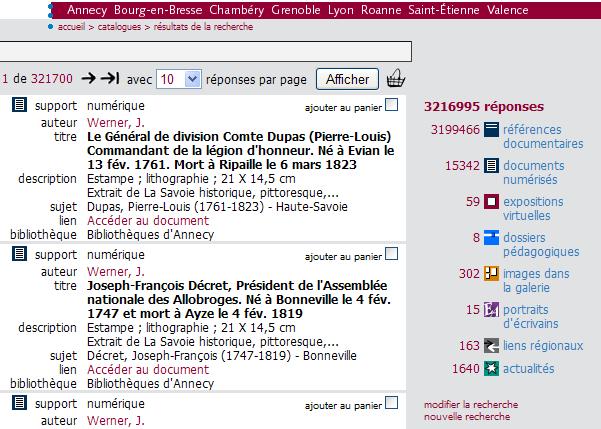Open the shopping basket icon
This screenshot has height=429, width=601.
coord(396,78)
